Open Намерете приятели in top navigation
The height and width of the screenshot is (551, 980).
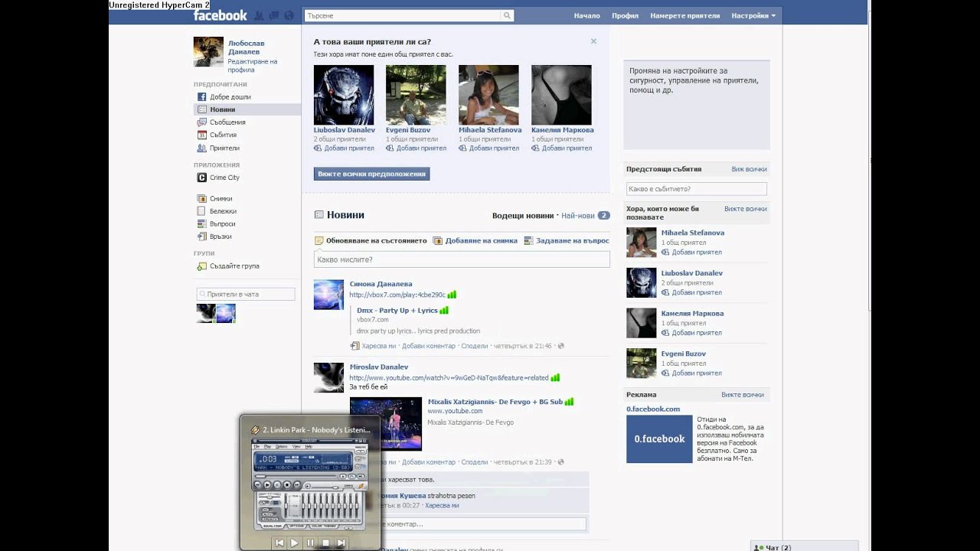tap(685, 15)
